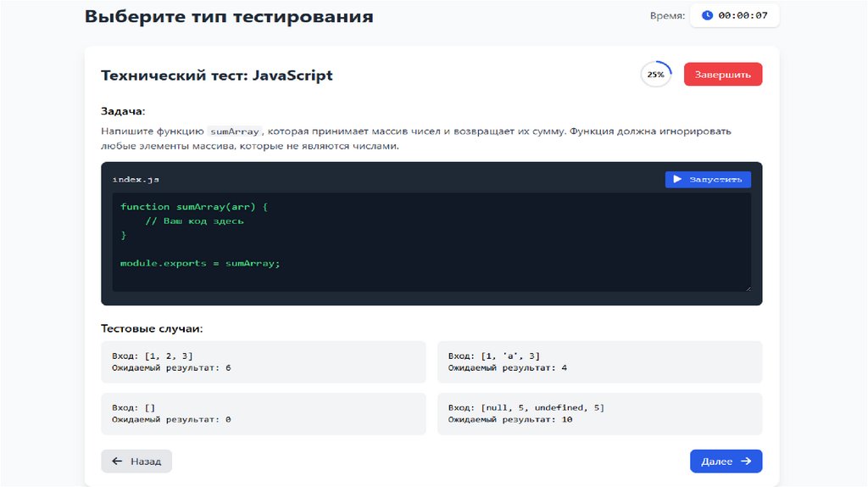This screenshot has height=487, width=868.
Task: Click the play icon on Запустить
Action: pyautogui.click(x=677, y=179)
